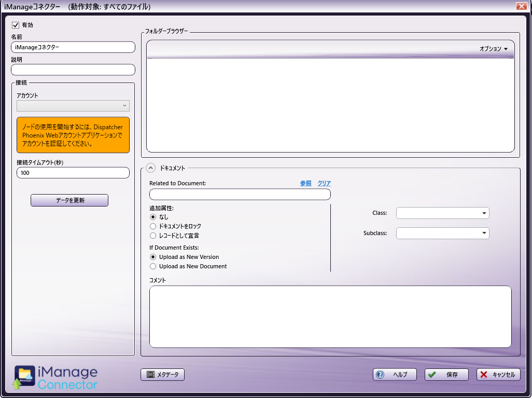
Task: Click inside the 名前 name field
Action: tap(73, 47)
